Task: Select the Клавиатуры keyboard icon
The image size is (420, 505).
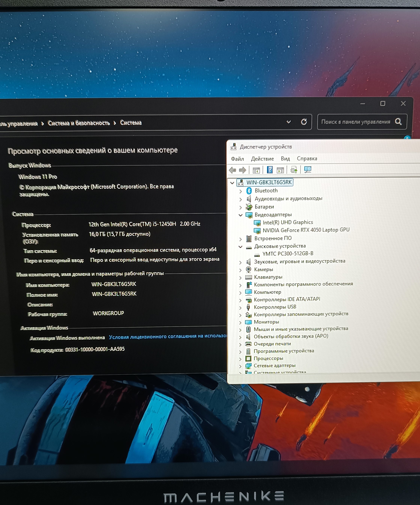Action: pos(249,277)
